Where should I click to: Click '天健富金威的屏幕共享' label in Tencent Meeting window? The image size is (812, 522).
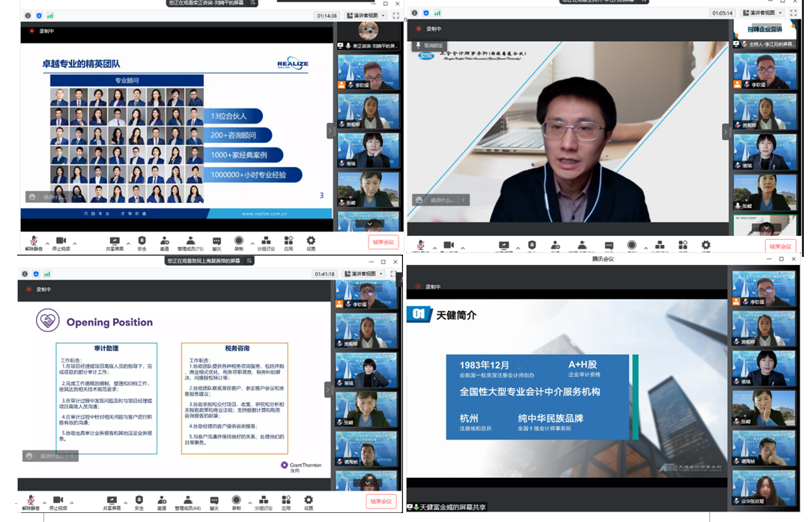452,507
